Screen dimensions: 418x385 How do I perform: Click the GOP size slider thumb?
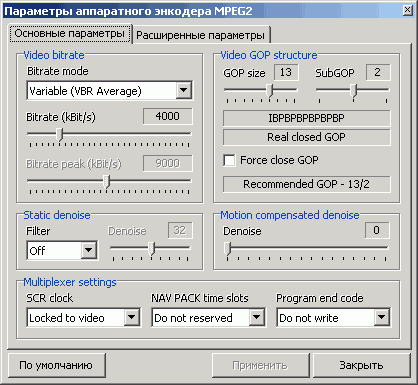(x=270, y=90)
